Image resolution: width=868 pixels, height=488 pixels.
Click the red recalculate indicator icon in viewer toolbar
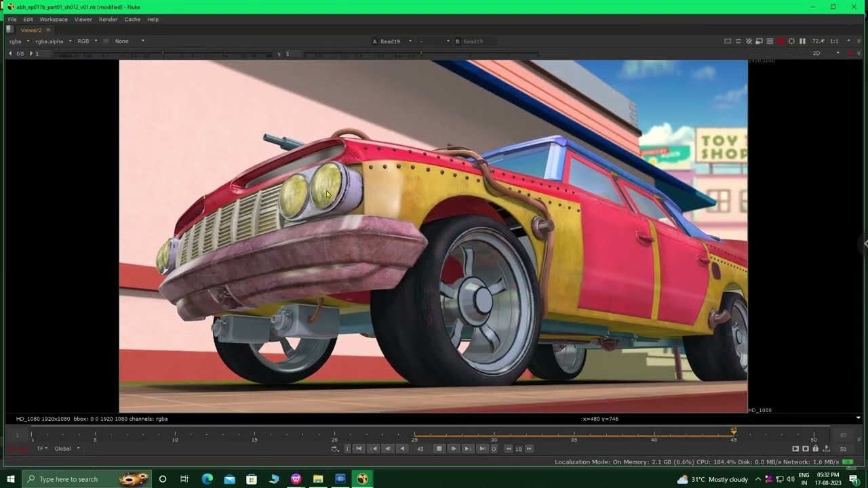coord(781,41)
